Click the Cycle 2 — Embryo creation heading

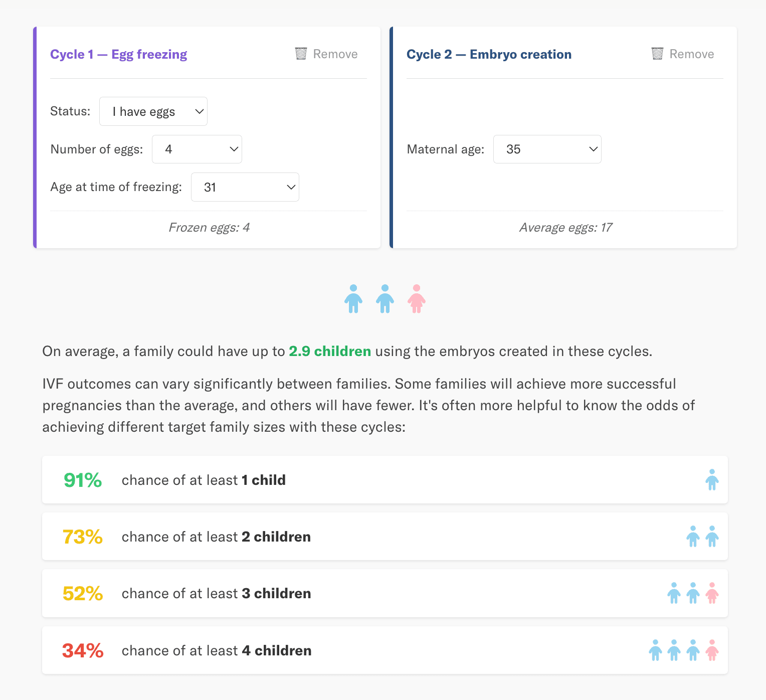coord(489,54)
